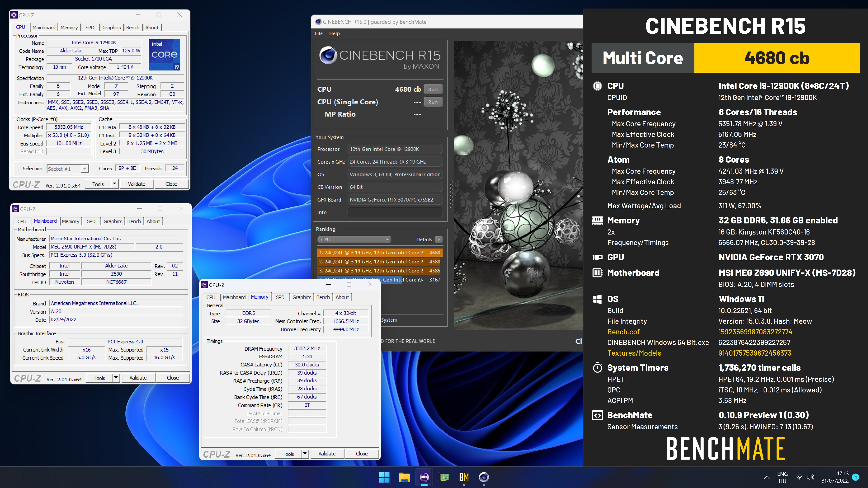
Task: Click CPU-Z app icon in the CPU tab window title
Action: point(14,15)
